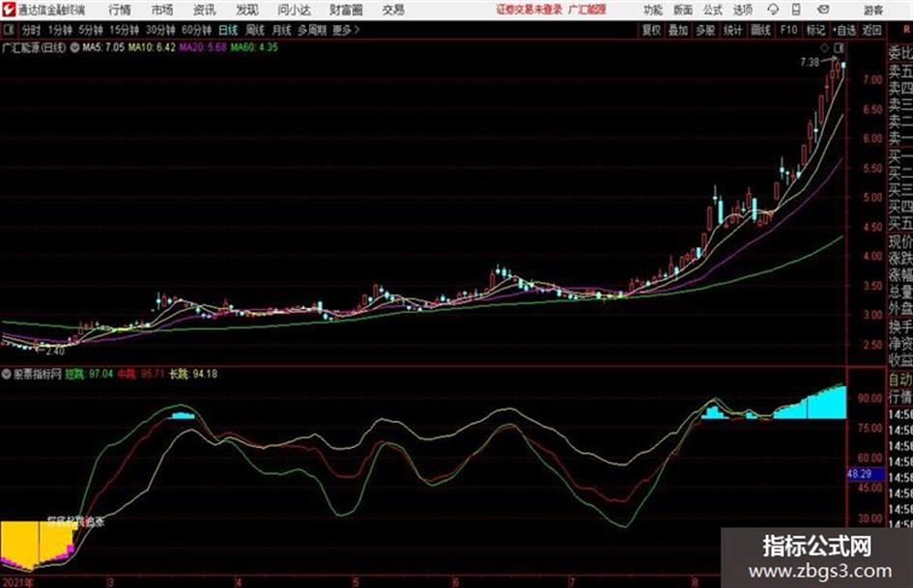Image resolution: width=913 pixels, height=588 pixels.
Task: Switch to 月线 monthly tab
Action: pos(282,30)
